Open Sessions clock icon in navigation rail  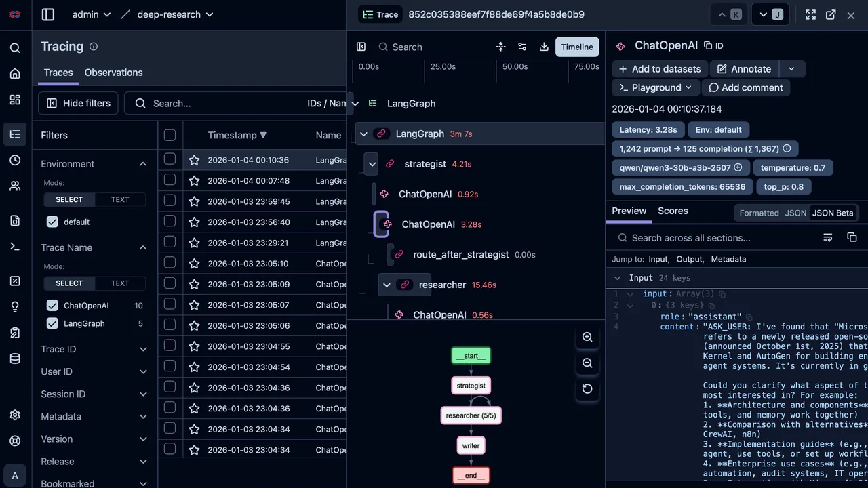click(15, 160)
